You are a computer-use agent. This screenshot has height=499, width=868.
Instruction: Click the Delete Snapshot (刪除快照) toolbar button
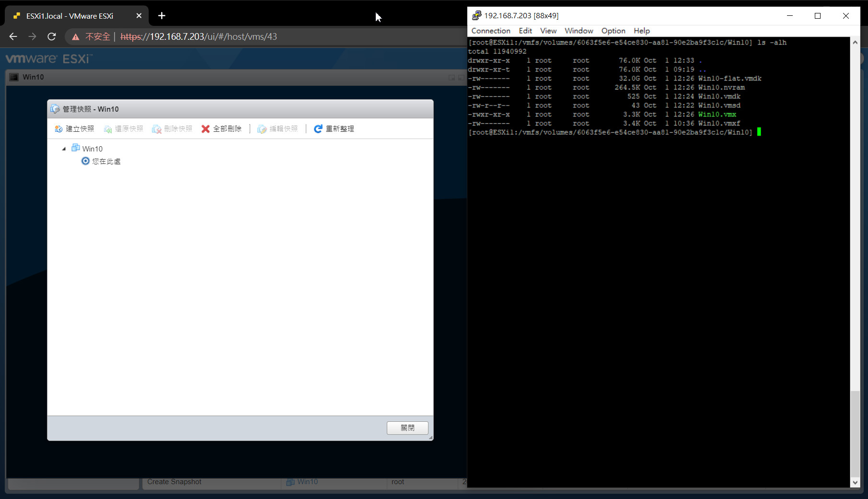(172, 129)
